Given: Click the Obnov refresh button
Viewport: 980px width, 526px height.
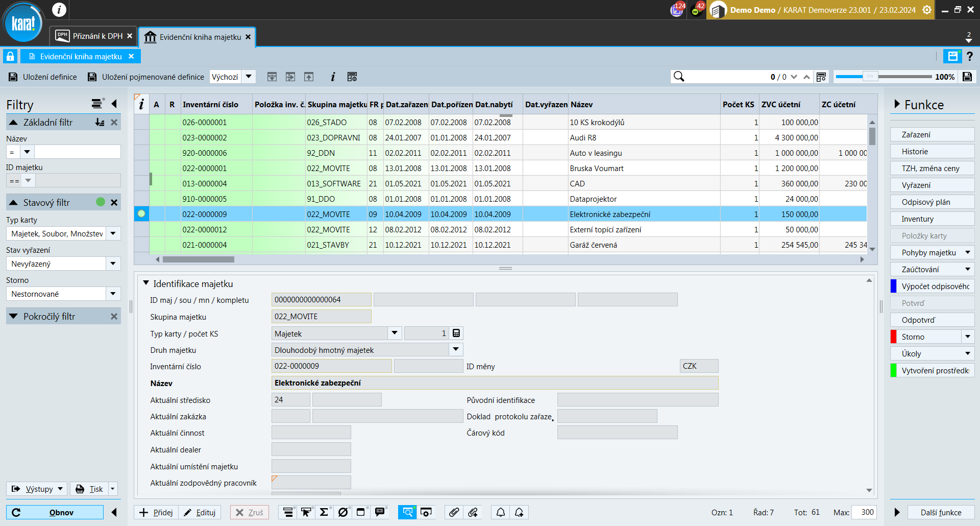Looking at the screenshot, I should 55,512.
